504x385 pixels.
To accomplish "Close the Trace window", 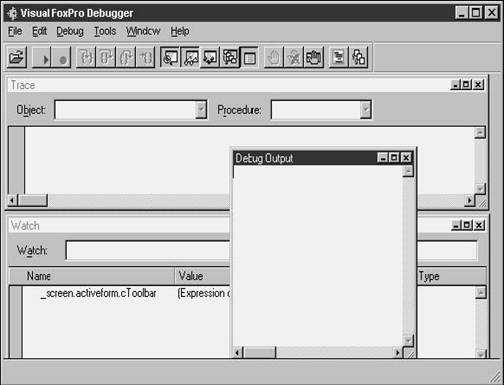I will pyautogui.click(x=478, y=85).
